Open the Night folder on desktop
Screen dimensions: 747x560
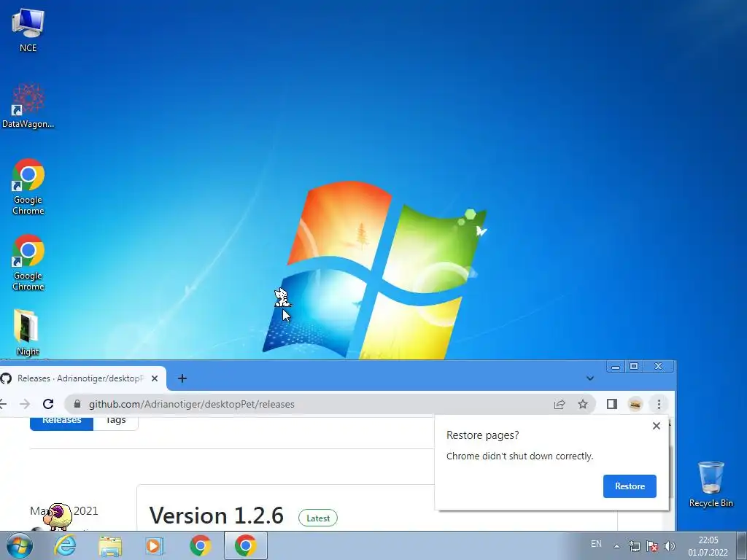(x=27, y=332)
